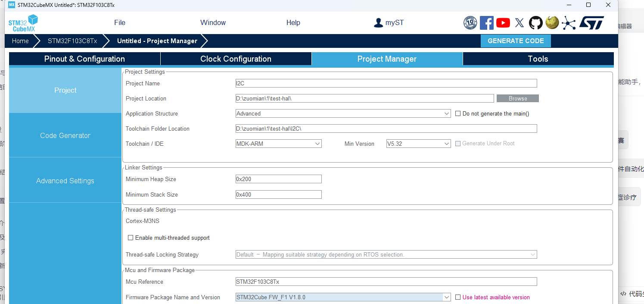Maximize the STM32CubeMX window
Image resolution: width=644 pixels, height=304 pixels.
pyautogui.click(x=588, y=5)
